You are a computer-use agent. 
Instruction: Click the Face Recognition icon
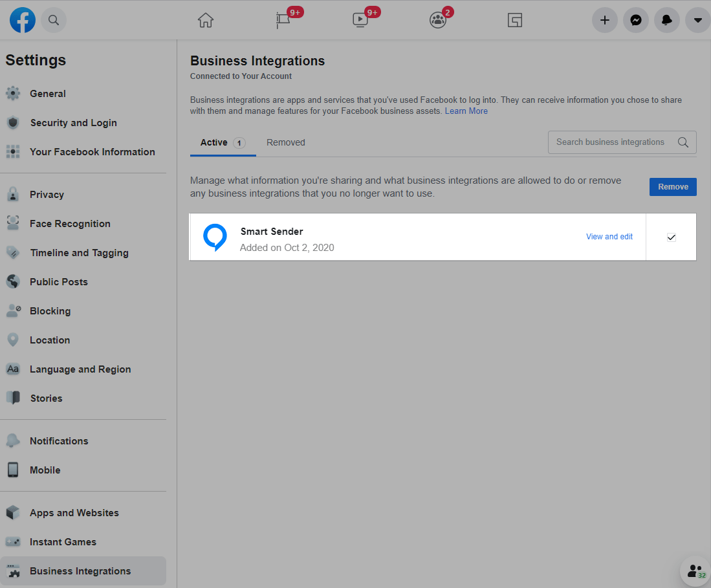coord(13,223)
